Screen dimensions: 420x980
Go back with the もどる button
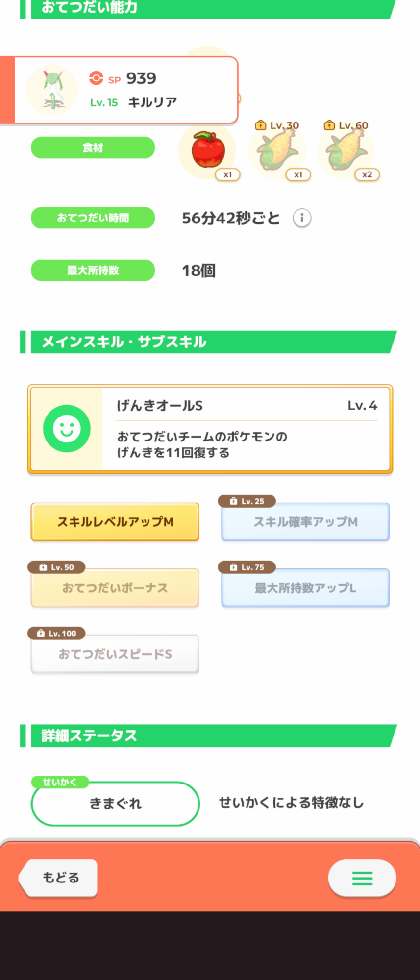tap(58, 878)
